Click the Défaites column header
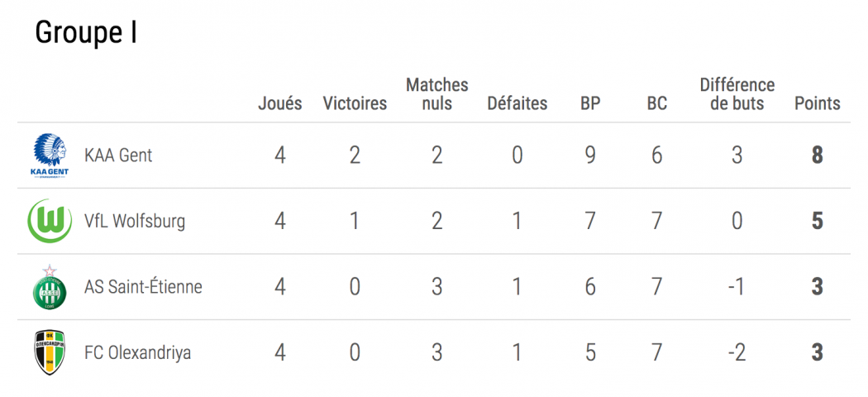 [517, 103]
